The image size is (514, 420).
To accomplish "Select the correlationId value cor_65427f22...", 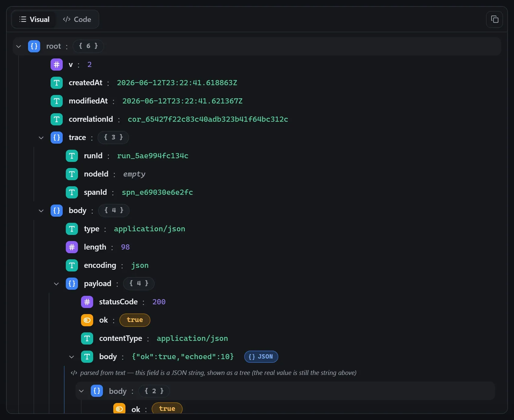I will [x=208, y=119].
